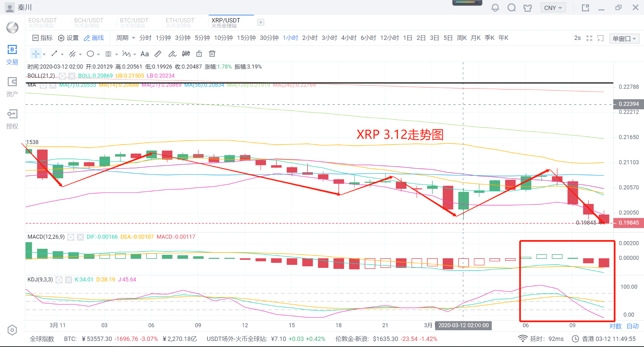Select the 4小时 period
Viewport: 644px width, 347px height.
tap(349, 38)
